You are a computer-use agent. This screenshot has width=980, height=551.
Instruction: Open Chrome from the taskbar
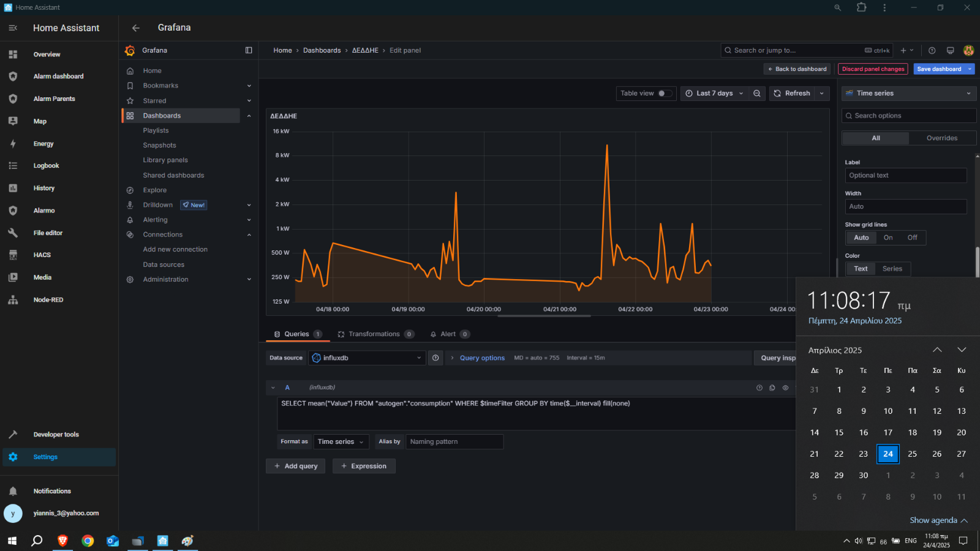point(88,541)
